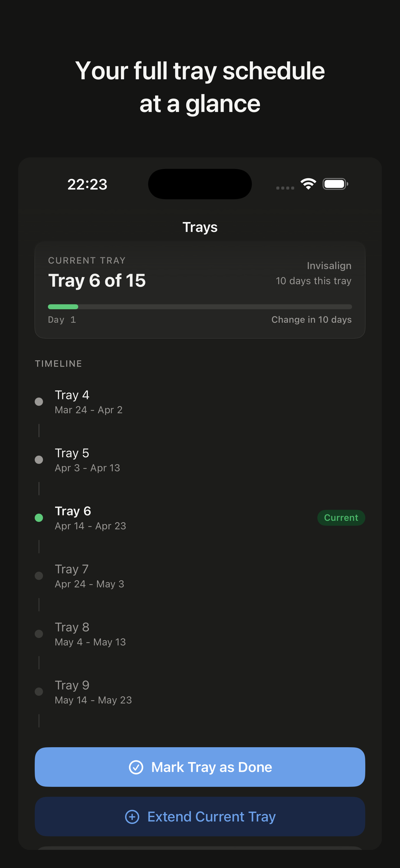
Task: Tap the Trays screen title
Action: (x=200, y=227)
